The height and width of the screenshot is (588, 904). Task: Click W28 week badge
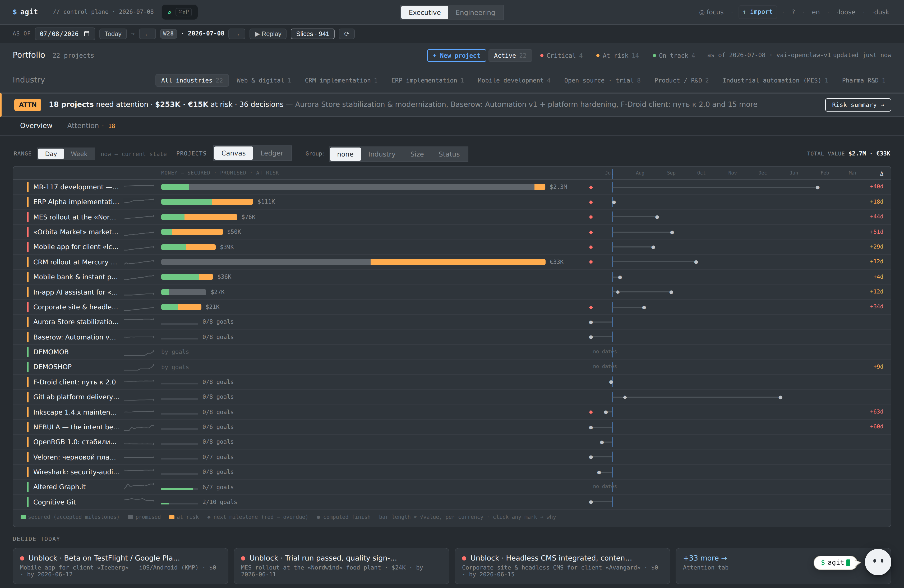168,34
